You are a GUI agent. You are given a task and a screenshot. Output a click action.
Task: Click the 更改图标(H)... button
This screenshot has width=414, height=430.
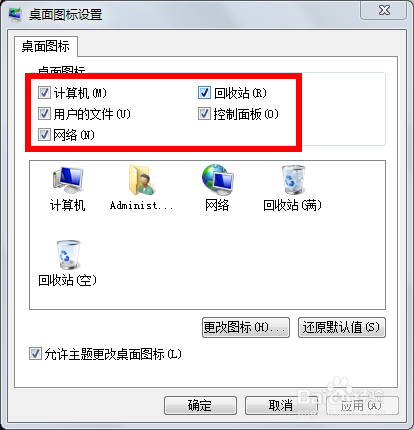point(246,327)
